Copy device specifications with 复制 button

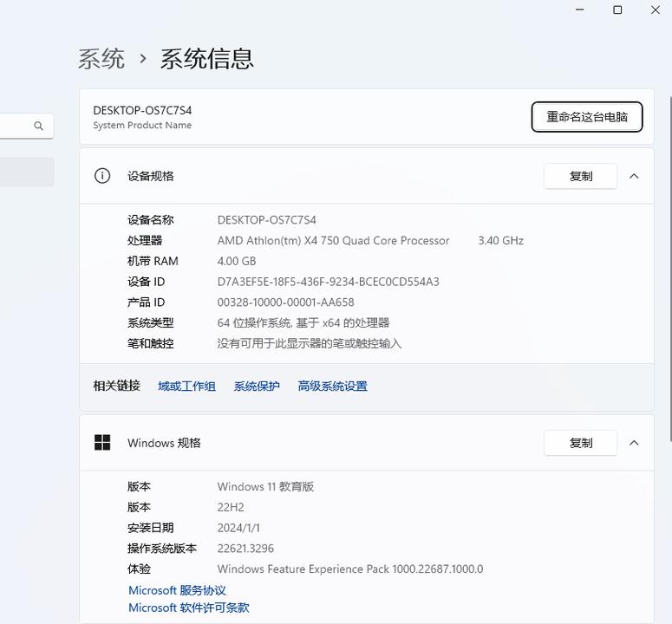pos(580,176)
